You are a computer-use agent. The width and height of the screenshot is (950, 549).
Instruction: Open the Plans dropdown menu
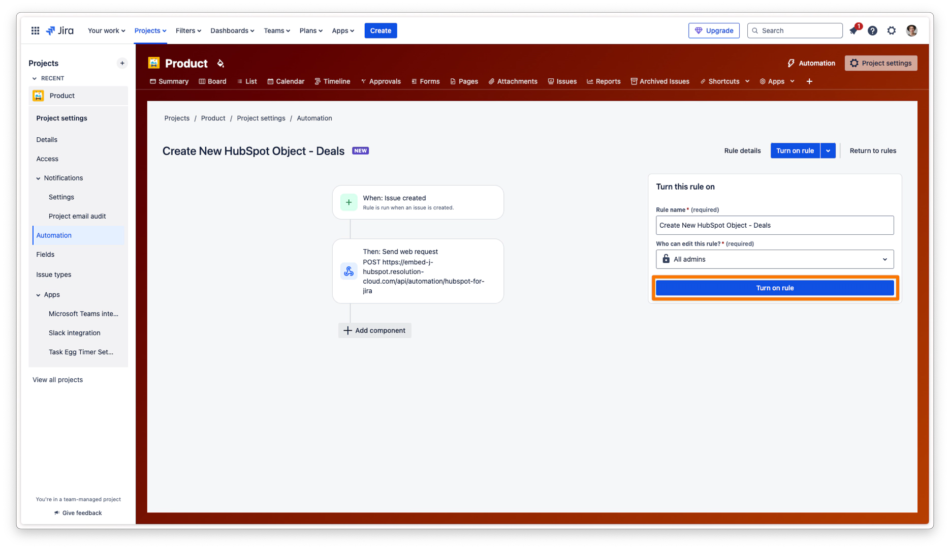(311, 30)
